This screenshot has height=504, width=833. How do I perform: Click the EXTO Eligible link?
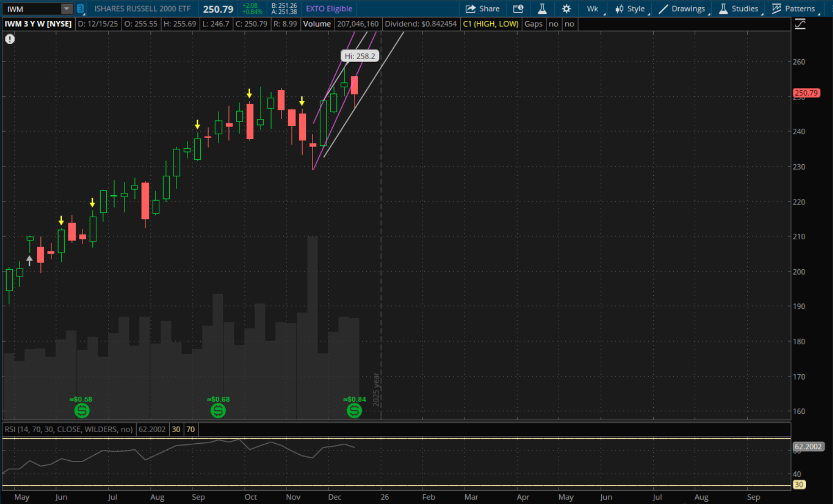coord(329,9)
